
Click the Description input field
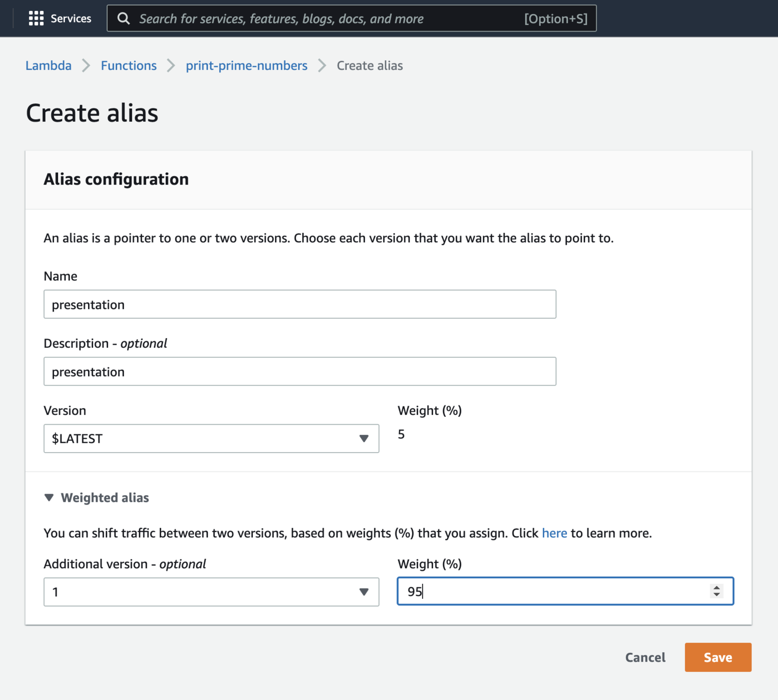[300, 371]
